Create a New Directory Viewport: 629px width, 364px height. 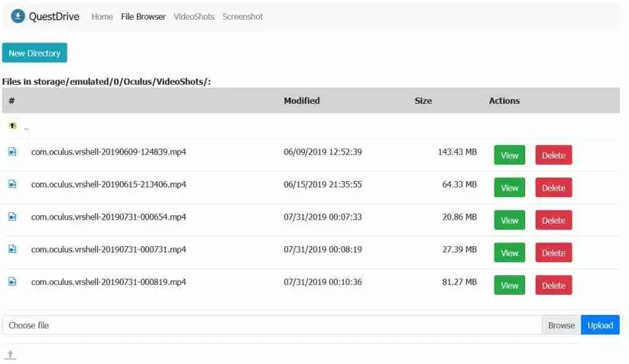click(34, 53)
